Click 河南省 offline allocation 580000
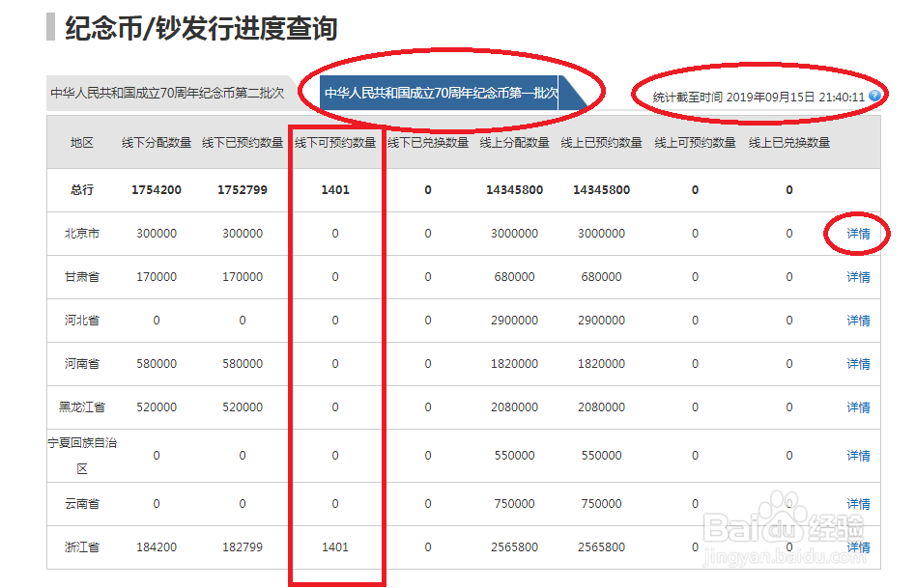 157,364
